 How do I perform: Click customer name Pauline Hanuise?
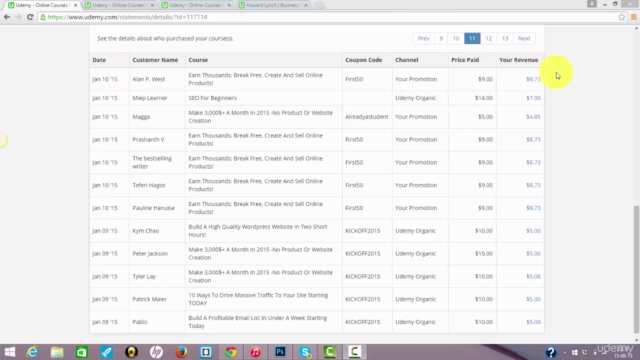point(153,208)
